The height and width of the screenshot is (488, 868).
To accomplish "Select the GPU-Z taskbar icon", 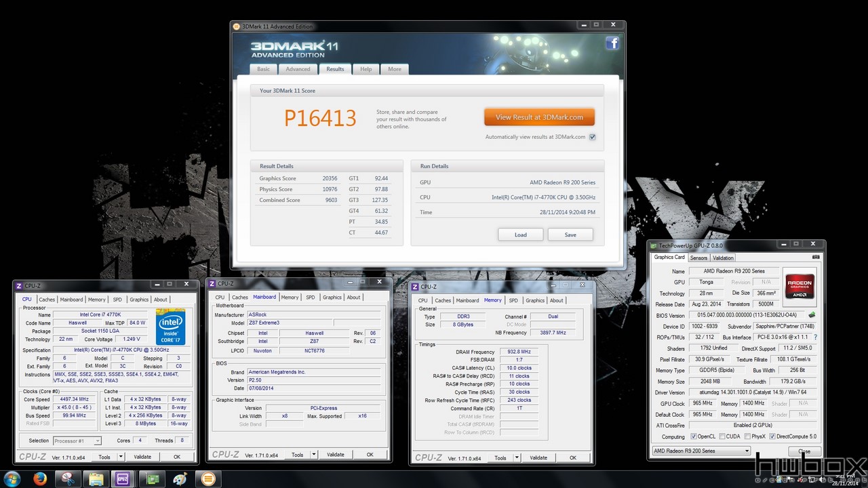I will coord(151,479).
